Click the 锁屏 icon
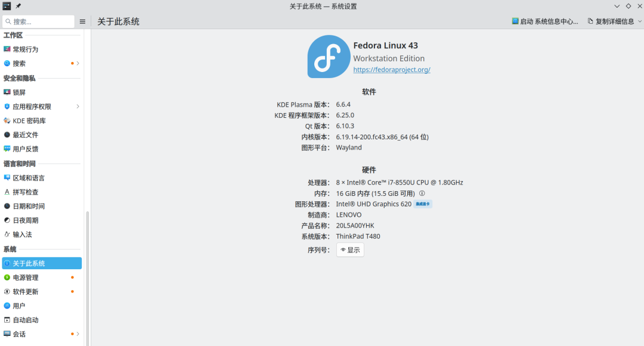Image resolution: width=644 pixels, height=346 pixels. 7,92
